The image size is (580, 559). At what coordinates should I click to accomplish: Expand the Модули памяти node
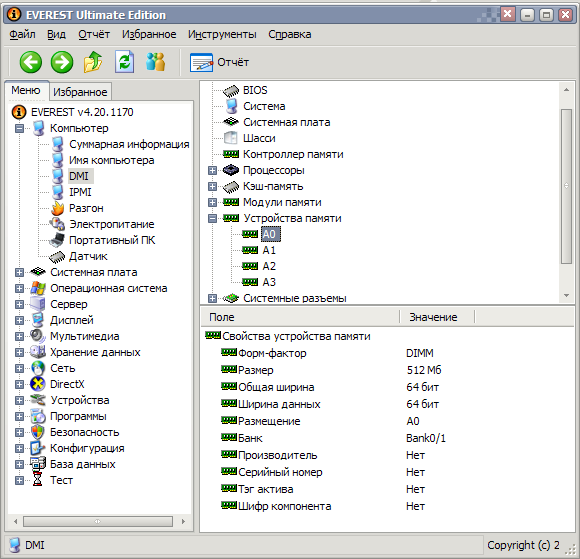(212, 202)
